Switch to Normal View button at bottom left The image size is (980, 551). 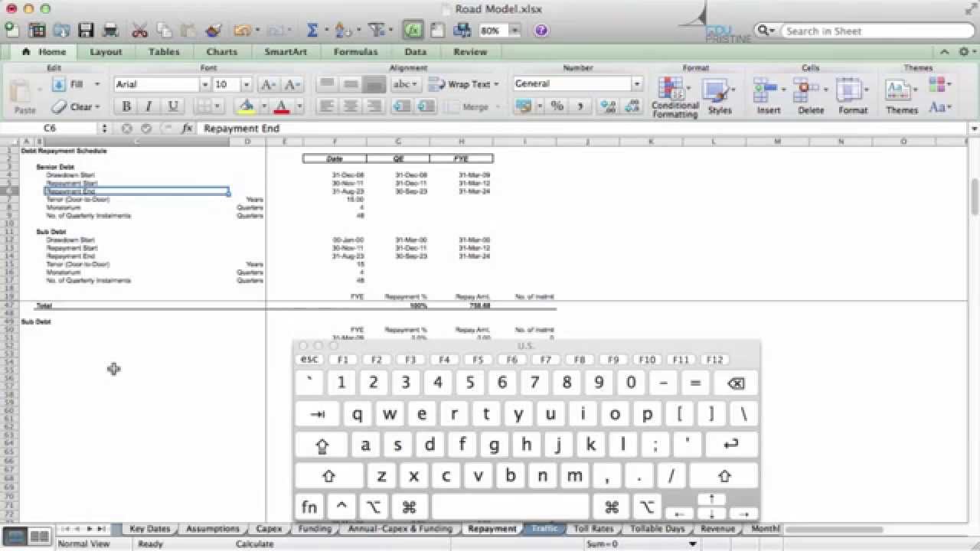coord(15,536)
